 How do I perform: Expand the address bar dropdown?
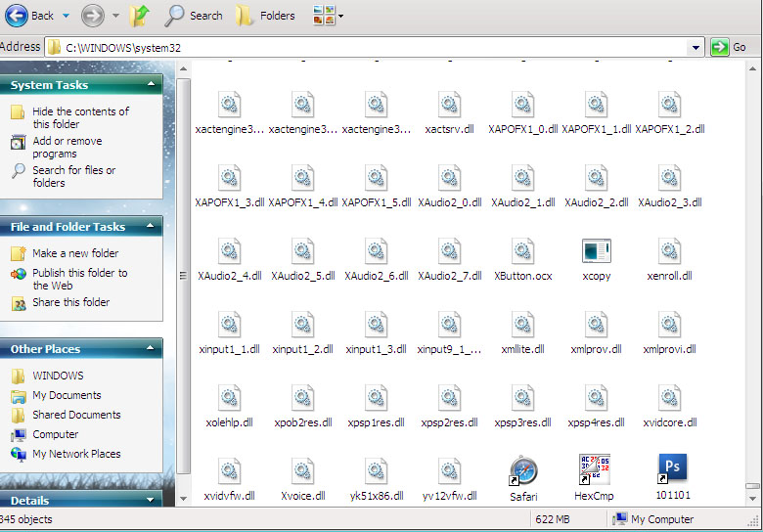pyautogui.click(x=696, y=48)
